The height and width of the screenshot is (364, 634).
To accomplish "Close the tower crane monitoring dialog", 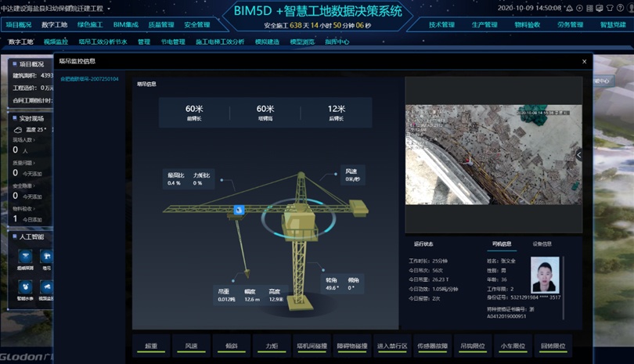I will [x=584, y=61].
